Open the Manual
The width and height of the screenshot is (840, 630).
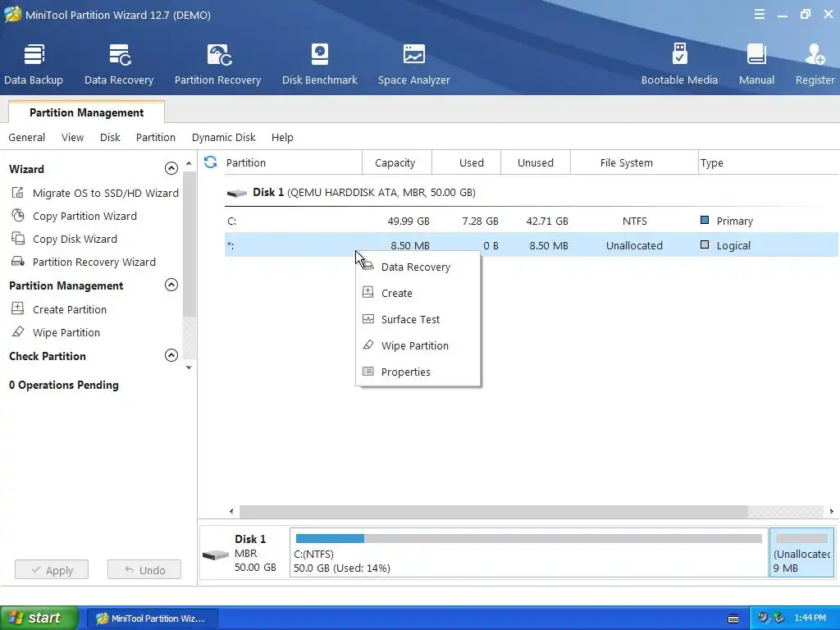[756, 64]
